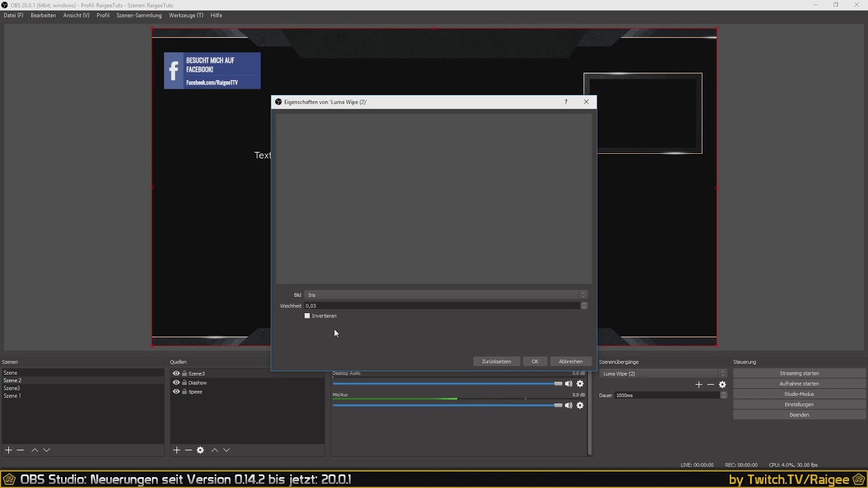Click the Dauer 1000ms spinner arrows

(x=724, y=395)
